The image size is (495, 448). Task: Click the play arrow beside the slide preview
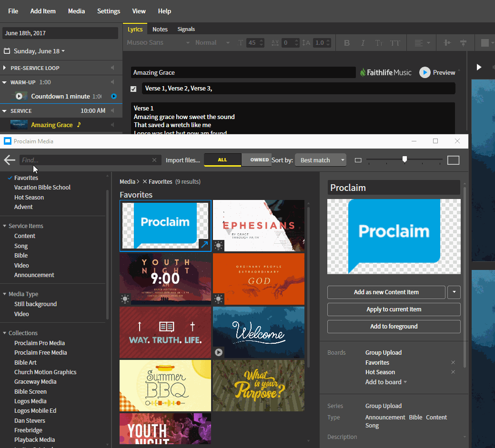[x=479, y=67]
